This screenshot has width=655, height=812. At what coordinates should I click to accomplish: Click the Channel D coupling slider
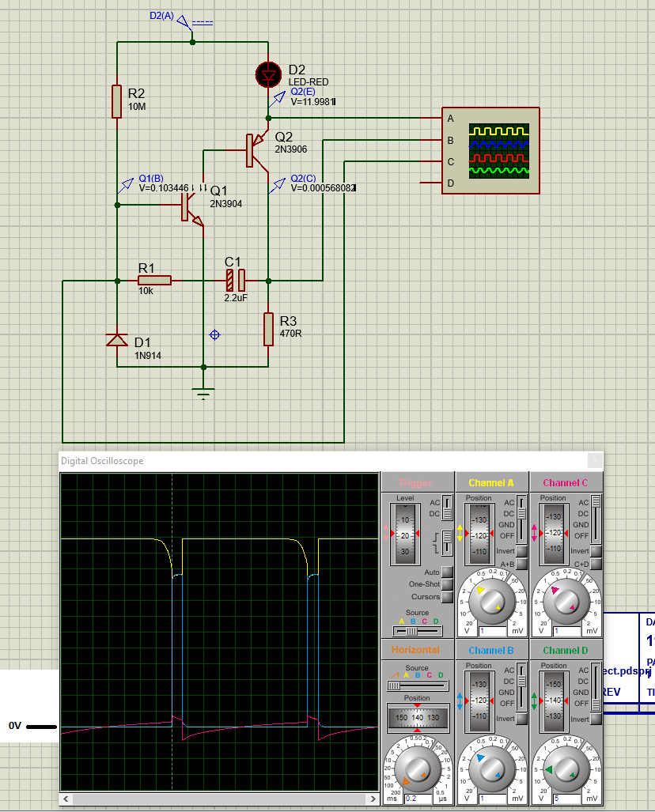tap(596, 687)
